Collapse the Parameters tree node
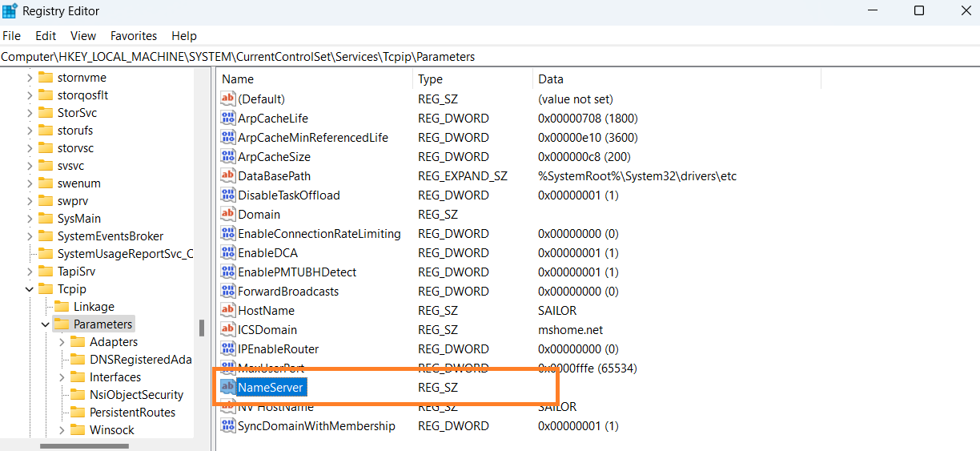Screen dimensions: 980x451 click(46, 324)
